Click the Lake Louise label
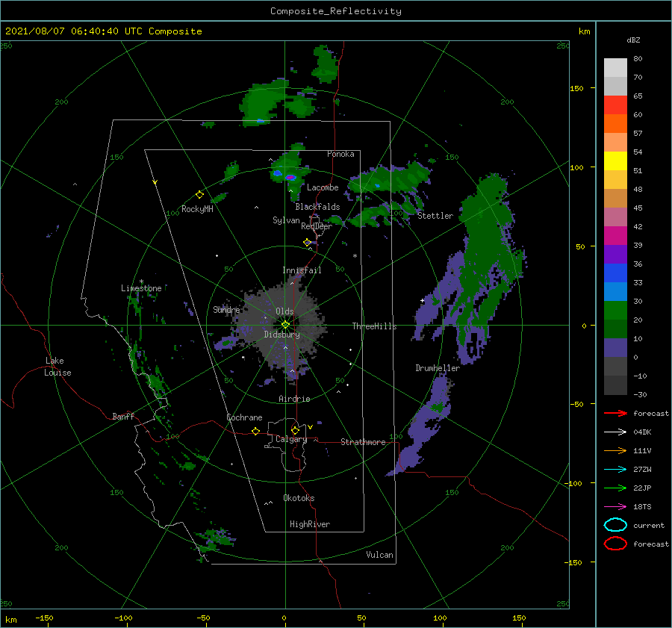Screen dimensions: 672x628 pos(57,367)
